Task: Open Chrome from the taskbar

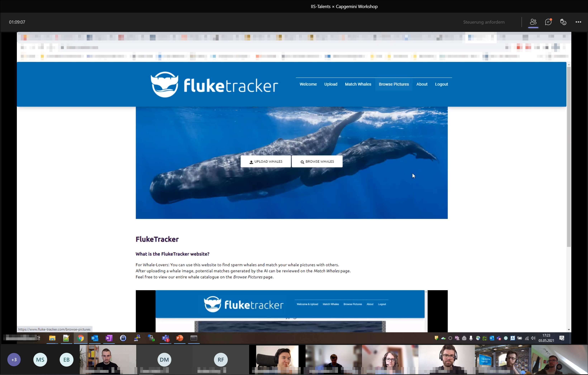Action: point(81,338)
